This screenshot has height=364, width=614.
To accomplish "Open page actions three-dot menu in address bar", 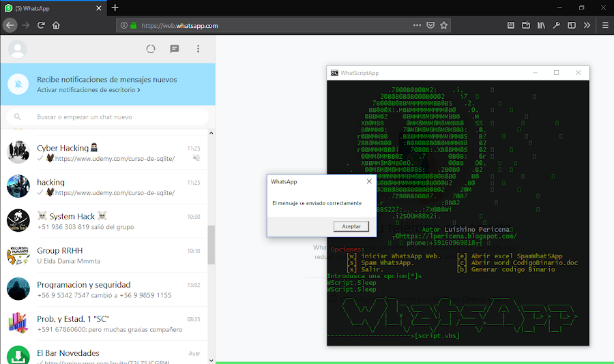I will 417,25.
